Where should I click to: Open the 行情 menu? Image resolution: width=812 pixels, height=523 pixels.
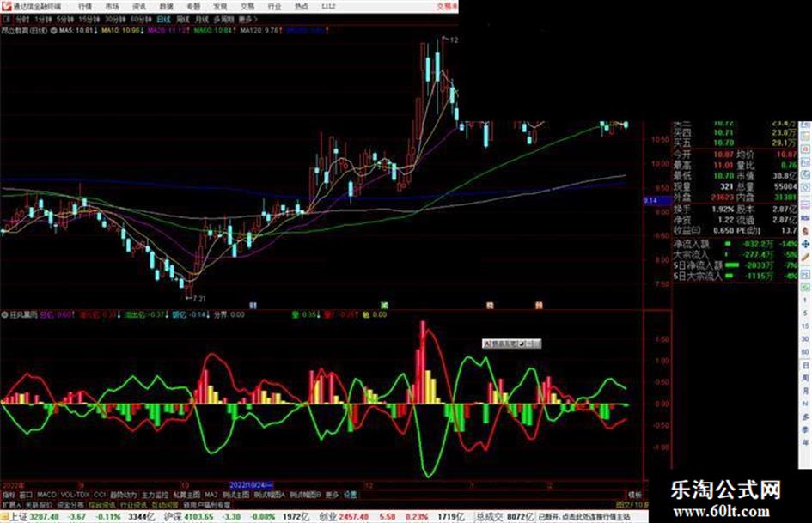click(85, 6)
